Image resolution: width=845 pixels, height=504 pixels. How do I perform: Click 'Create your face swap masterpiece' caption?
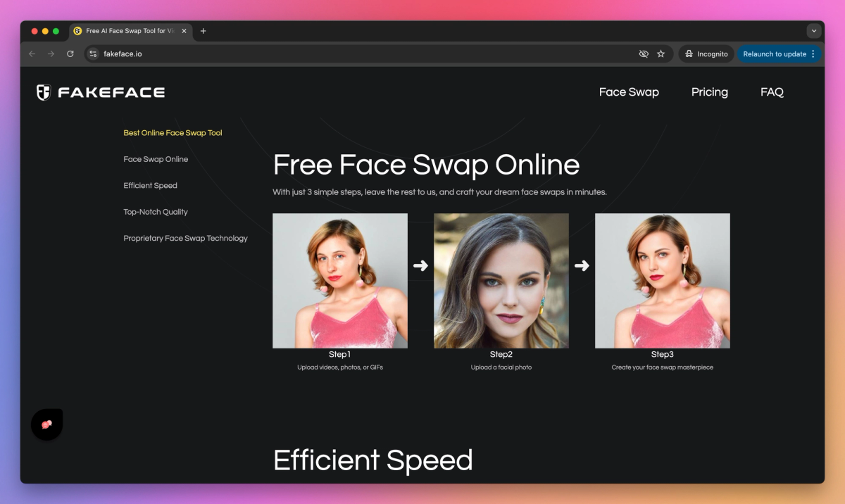[663, 367]
